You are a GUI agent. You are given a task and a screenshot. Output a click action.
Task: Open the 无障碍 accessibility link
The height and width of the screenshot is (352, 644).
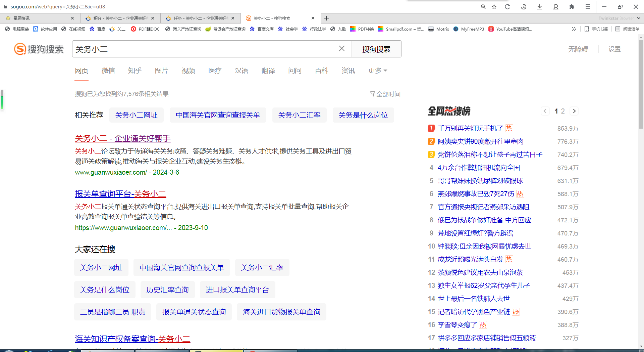tap(578, 49)
